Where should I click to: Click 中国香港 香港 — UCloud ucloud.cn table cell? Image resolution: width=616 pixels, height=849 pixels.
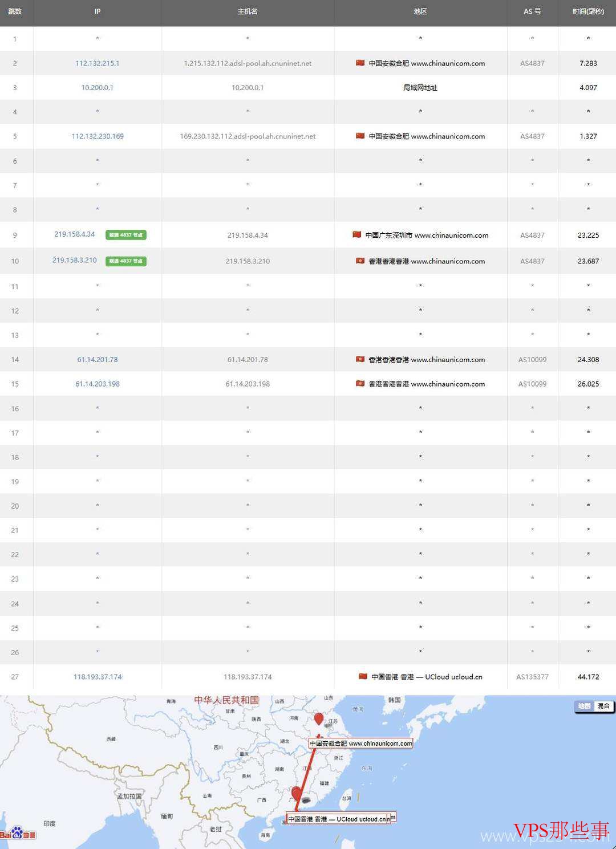[420, 677]
